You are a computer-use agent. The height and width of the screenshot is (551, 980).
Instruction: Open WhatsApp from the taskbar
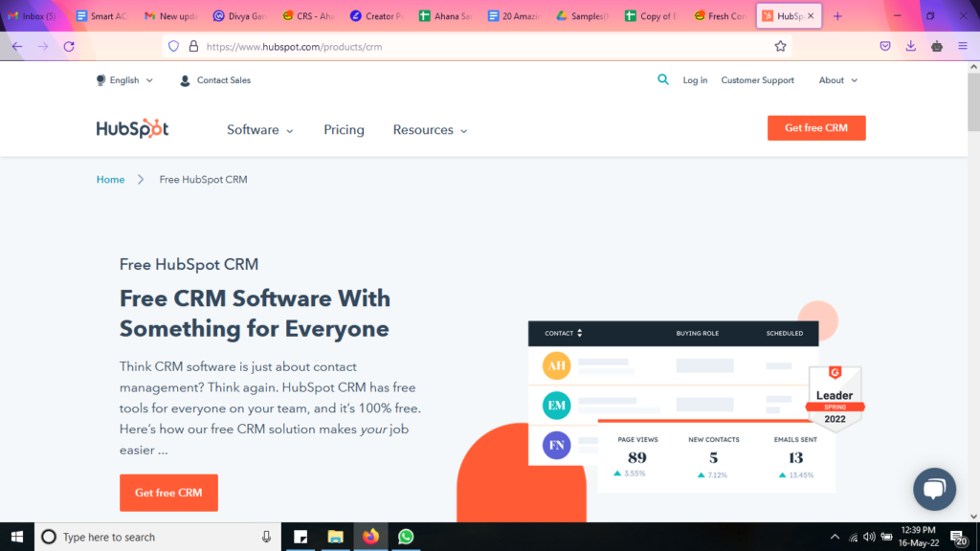[406, 537]
